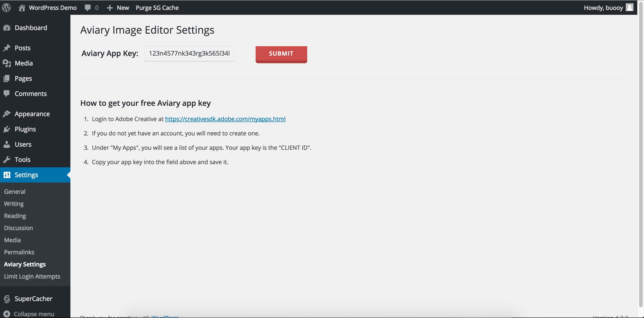Open Reading settings submenu
Image resolution: width=644 pixels, height=318 pixels.
click(x=15, y=216)
